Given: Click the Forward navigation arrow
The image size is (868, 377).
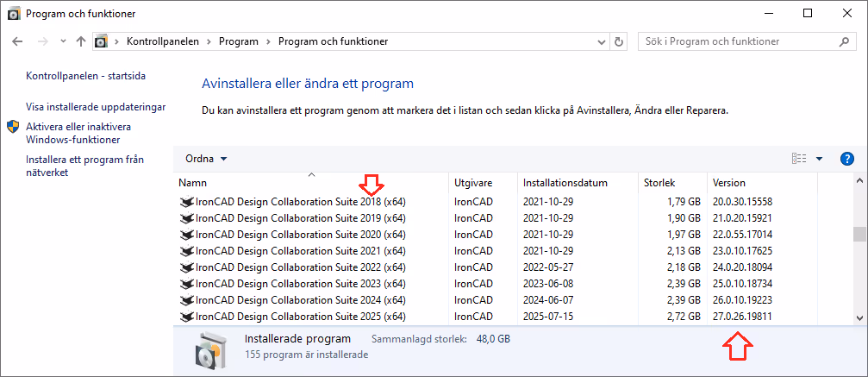Looking at the screenshot, I should pos(41,41).
